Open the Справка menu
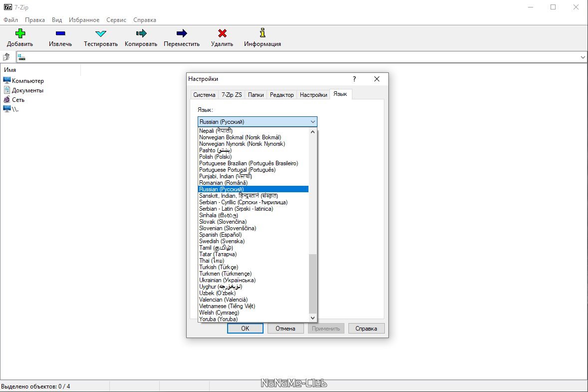Viewport: 588px width, 392px height. pos(145,20)
